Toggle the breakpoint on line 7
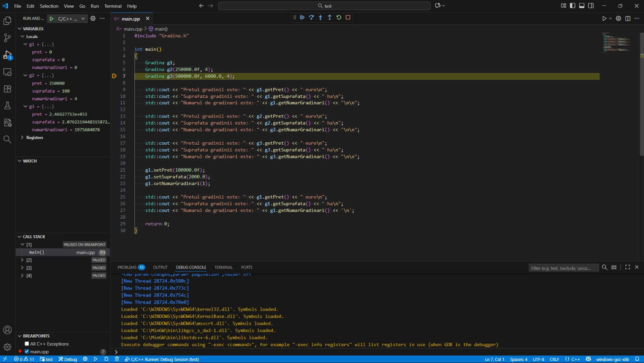Viewport: 644px width, 363px height. pos(114,76)
